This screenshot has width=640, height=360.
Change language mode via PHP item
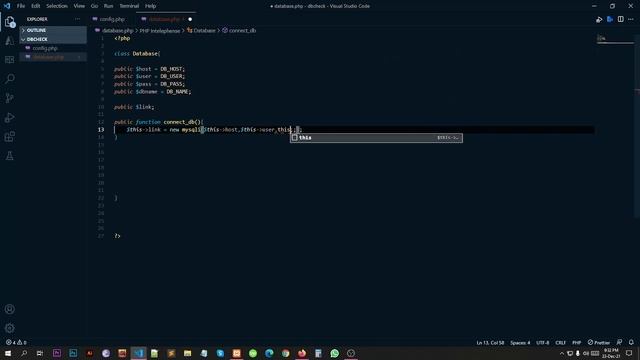click(x=576, y=342)
